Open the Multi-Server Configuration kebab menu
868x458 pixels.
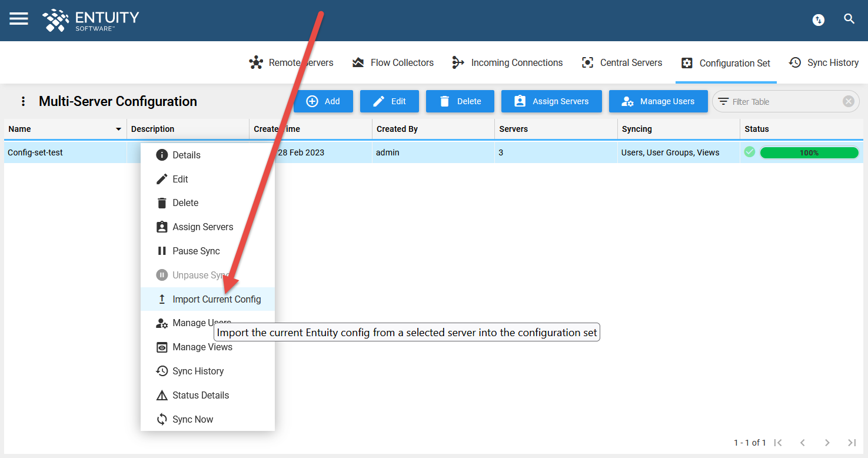[24, 101]
